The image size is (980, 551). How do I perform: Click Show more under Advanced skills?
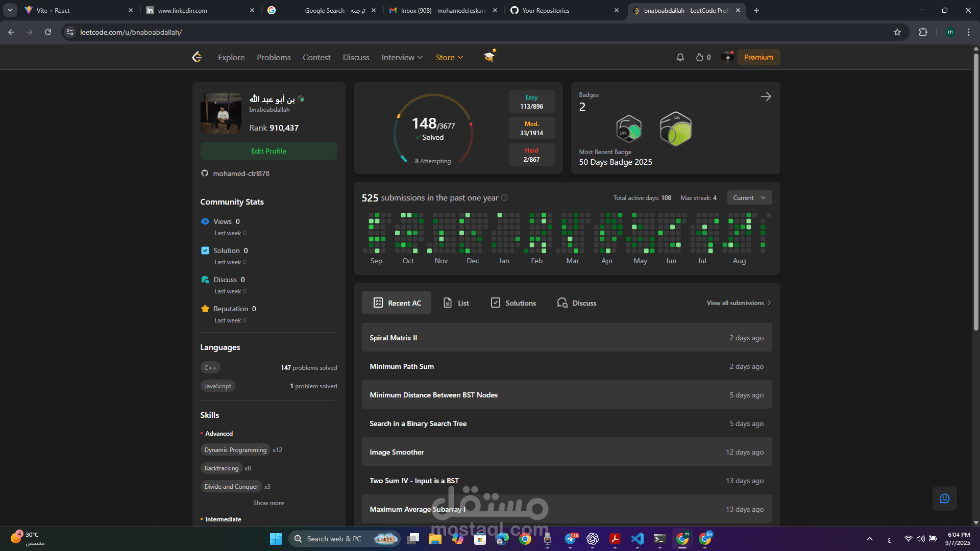tap(268, 503)
